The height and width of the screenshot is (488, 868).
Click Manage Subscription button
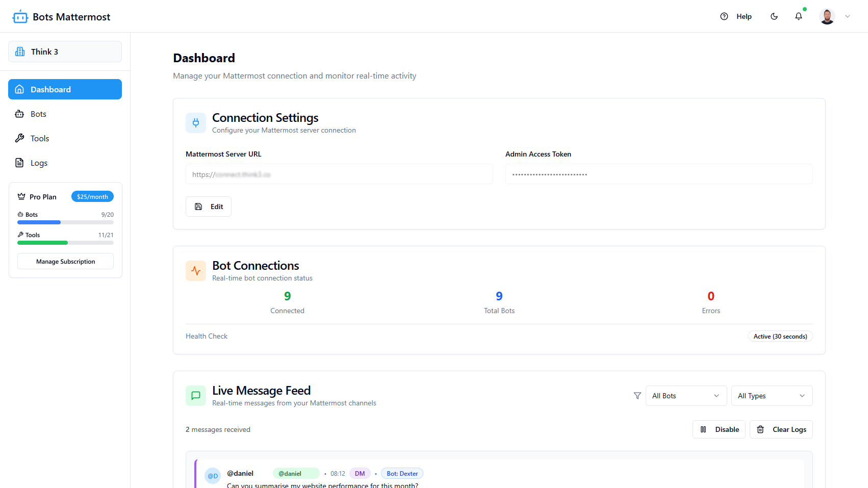65,261
